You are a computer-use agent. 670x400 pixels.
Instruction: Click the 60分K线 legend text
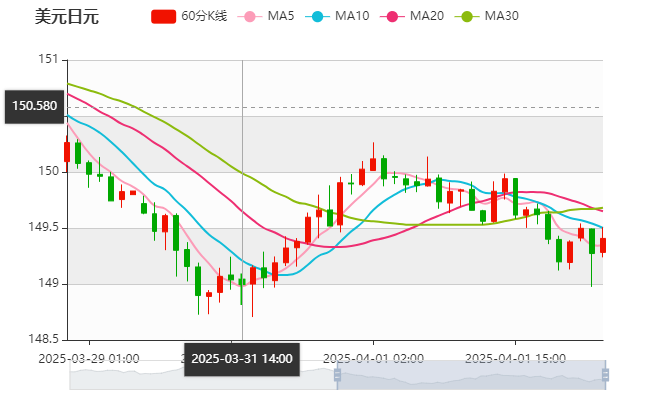click(204, 16)
